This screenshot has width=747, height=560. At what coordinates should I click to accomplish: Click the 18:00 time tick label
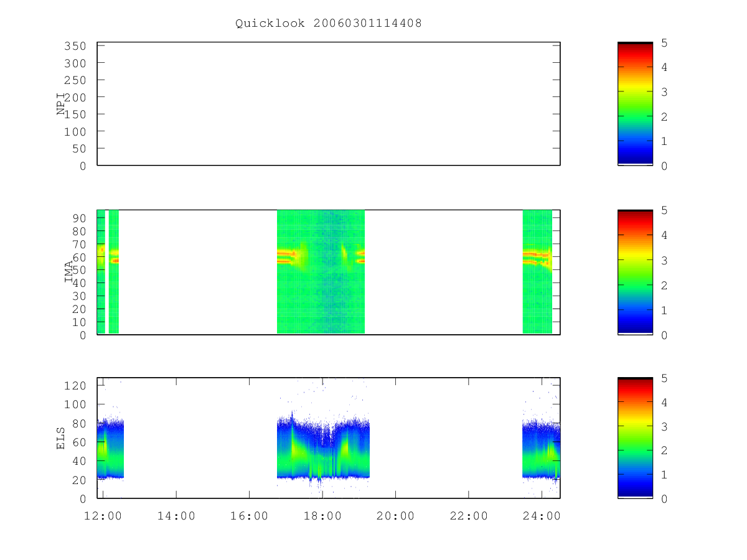[322, 516]
